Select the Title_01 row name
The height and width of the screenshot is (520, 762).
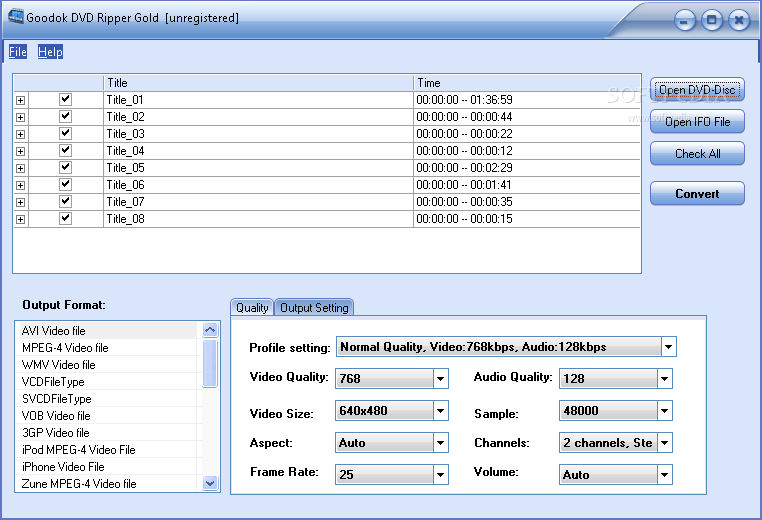point(125,100)
